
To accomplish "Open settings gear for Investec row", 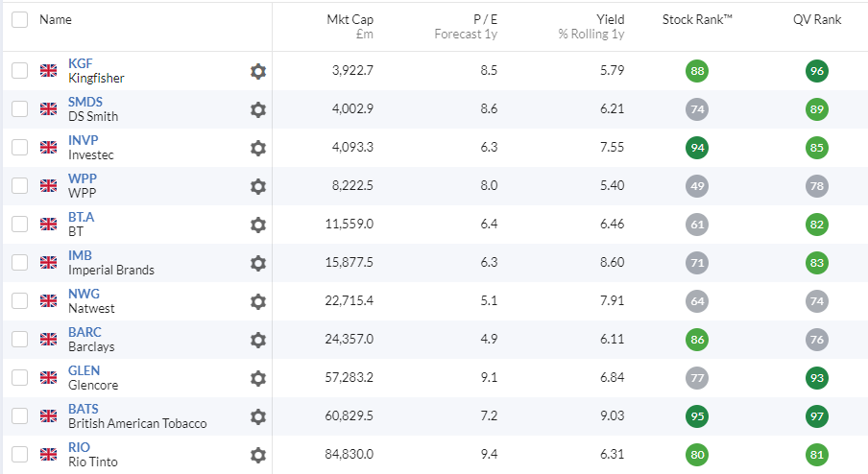I will pyautogui.click(x=258, y=148).
